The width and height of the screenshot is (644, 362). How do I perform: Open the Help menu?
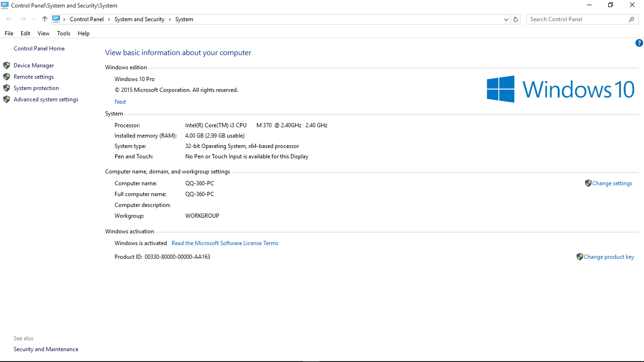pos(84,33)
